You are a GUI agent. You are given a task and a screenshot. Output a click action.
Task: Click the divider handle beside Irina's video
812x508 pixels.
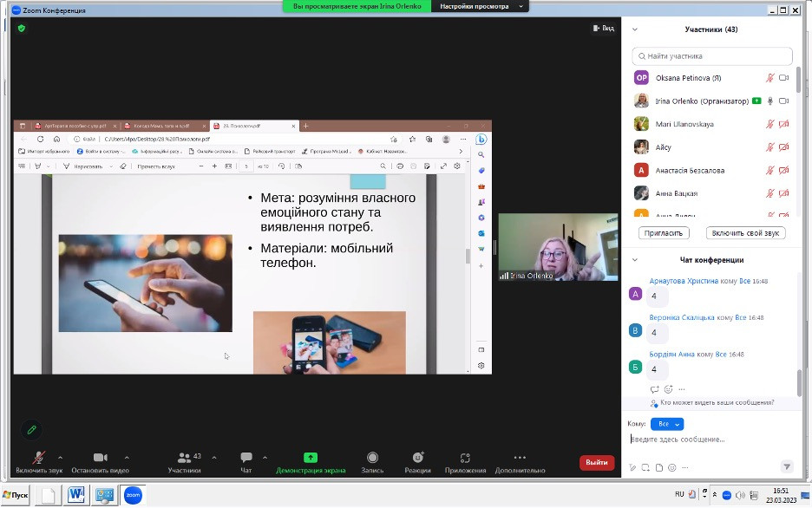pyautogui.click(x=494, y=247)
